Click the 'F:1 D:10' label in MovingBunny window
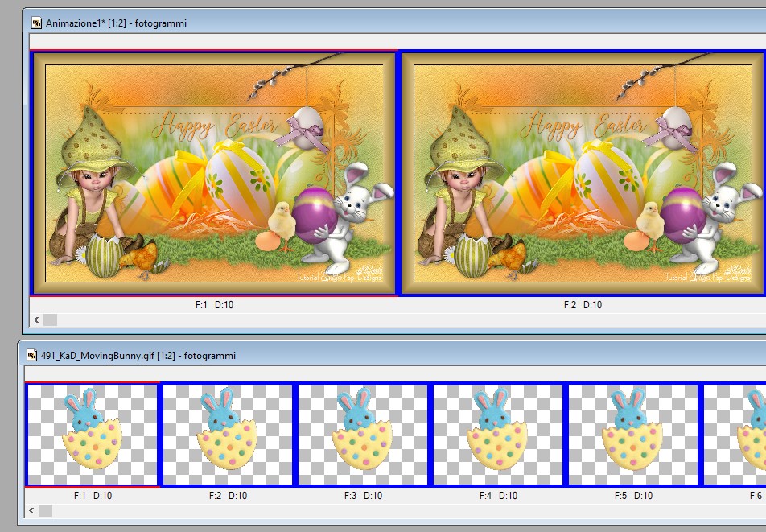This screenshot has height=532, width=766. (93, 495)
